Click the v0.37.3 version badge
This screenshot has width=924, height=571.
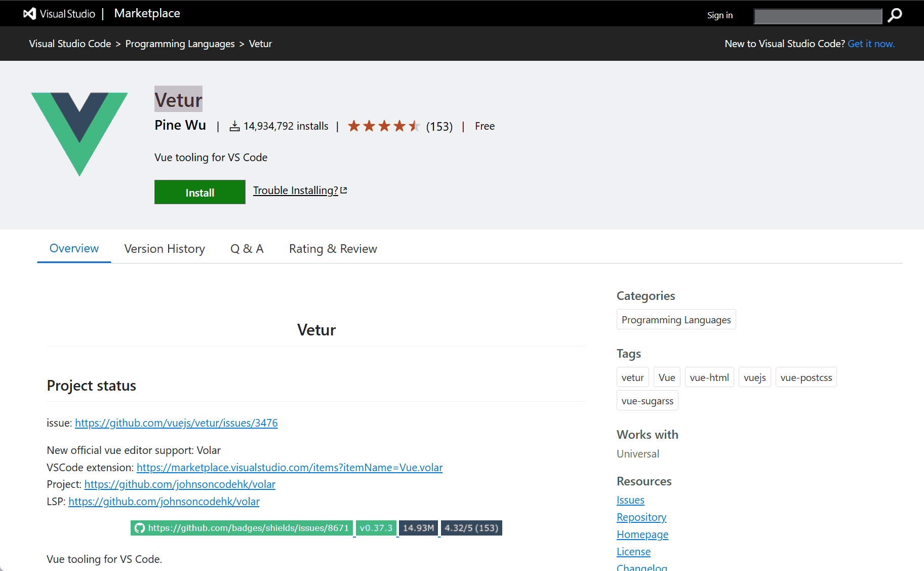click(x=376, y=528)
